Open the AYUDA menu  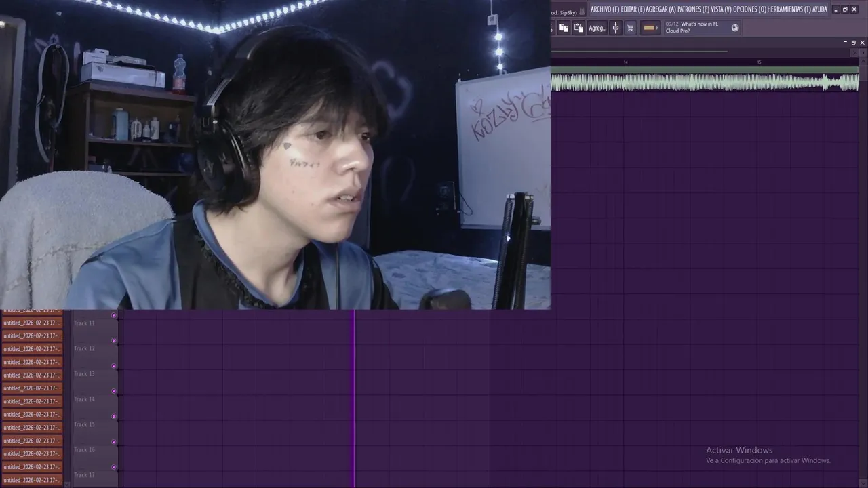[820, 9]
